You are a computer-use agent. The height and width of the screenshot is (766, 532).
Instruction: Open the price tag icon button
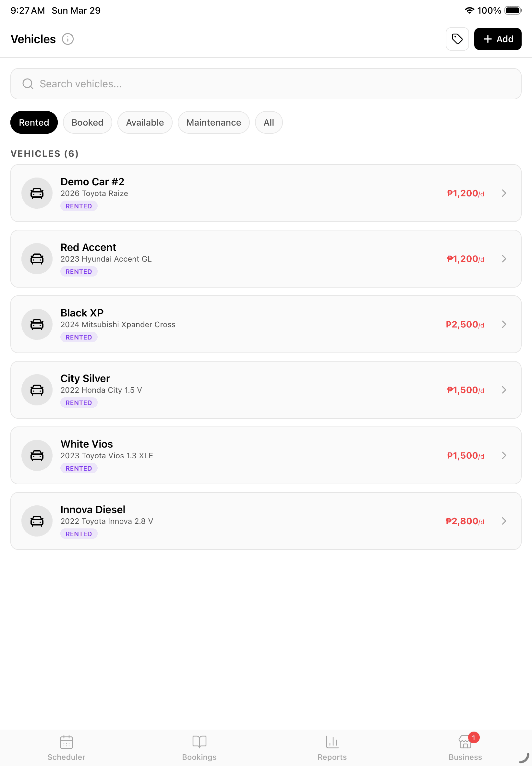(x=457, y=39)
